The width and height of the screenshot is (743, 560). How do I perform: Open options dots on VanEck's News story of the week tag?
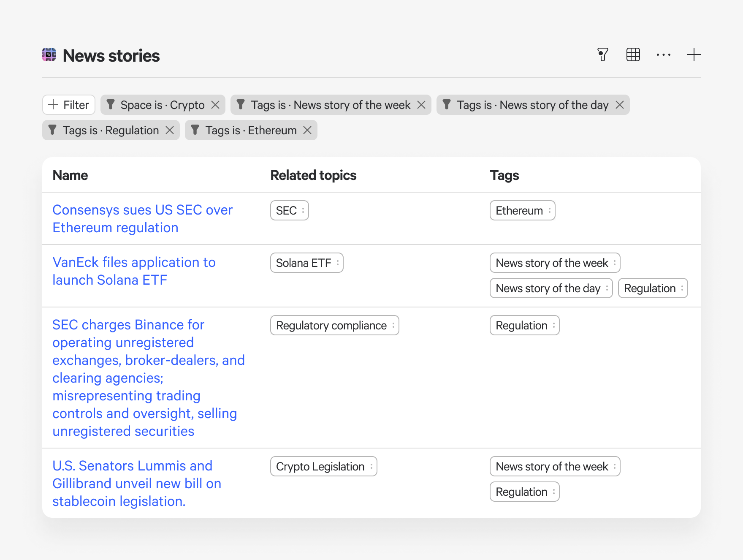point(615,263)
